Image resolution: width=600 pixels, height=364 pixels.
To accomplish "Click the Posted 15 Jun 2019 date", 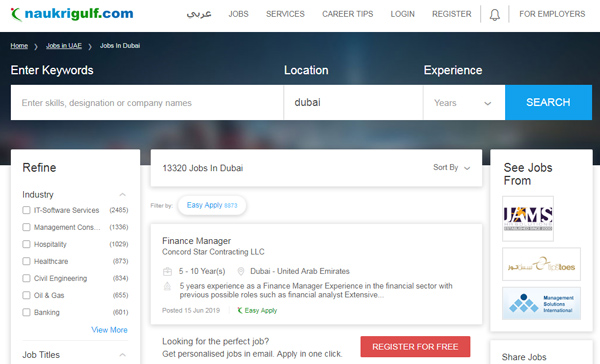I will (x=191, y=310).
